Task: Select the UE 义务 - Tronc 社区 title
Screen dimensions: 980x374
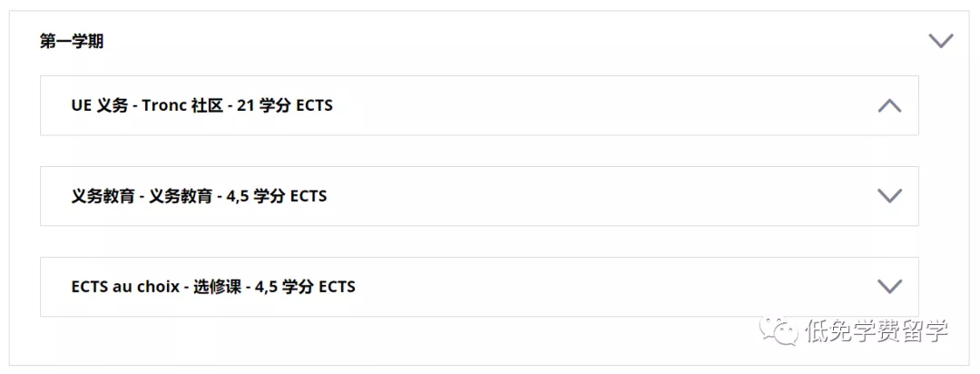Action: point(201,105)
